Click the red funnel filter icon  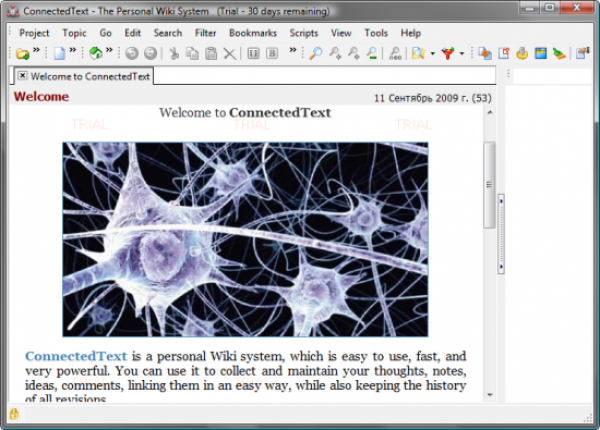tap(448, 53)
